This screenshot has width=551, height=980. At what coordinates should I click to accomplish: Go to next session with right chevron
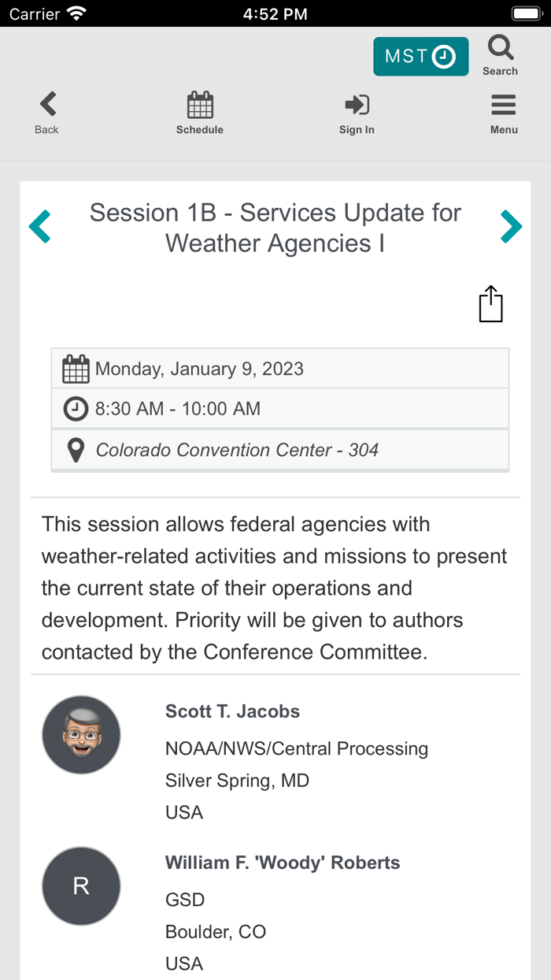(511, 227)
